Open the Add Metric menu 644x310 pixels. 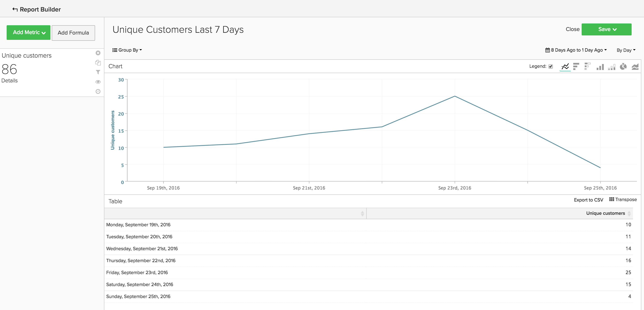tap(29, 33)
